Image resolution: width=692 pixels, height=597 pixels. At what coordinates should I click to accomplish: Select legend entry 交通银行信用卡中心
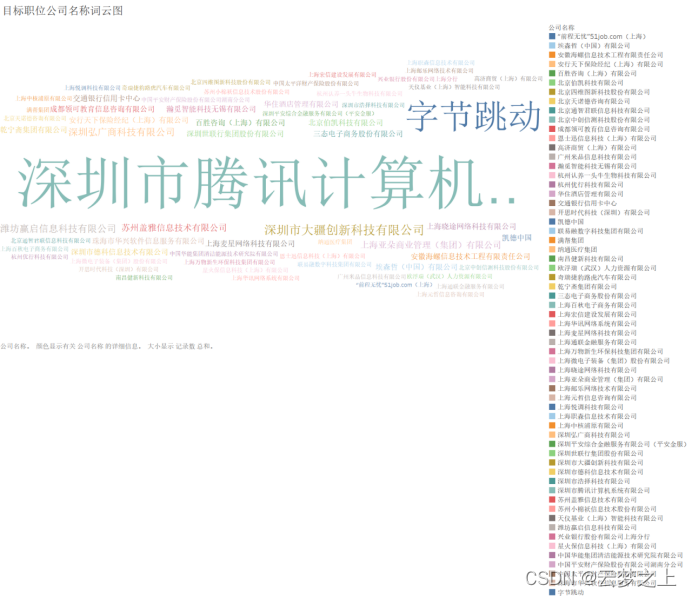pos(583,203)
